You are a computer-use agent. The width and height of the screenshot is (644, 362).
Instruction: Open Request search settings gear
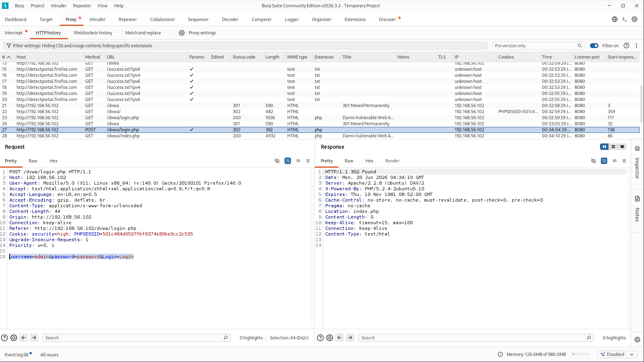(14, 338)
